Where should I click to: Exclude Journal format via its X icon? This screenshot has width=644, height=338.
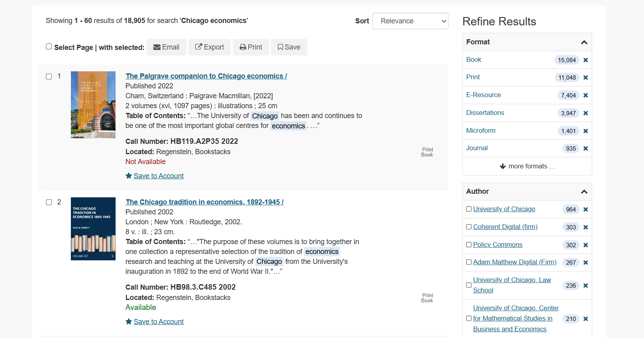(x=585, y=149)
